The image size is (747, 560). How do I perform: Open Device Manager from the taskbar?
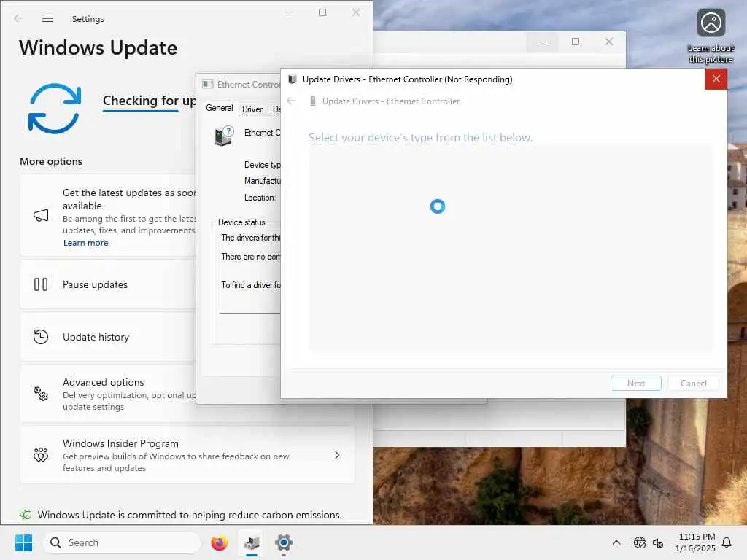point(252,542)
